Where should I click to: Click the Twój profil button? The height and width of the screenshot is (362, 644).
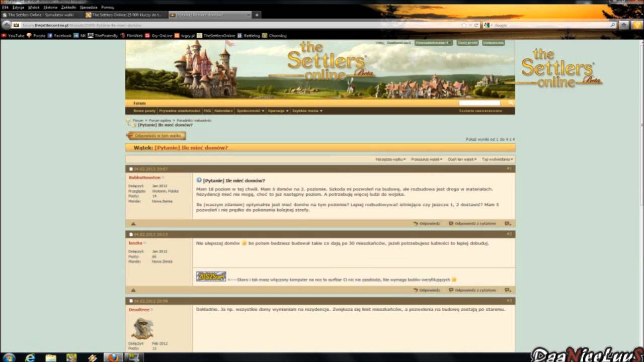click(467, 43)
